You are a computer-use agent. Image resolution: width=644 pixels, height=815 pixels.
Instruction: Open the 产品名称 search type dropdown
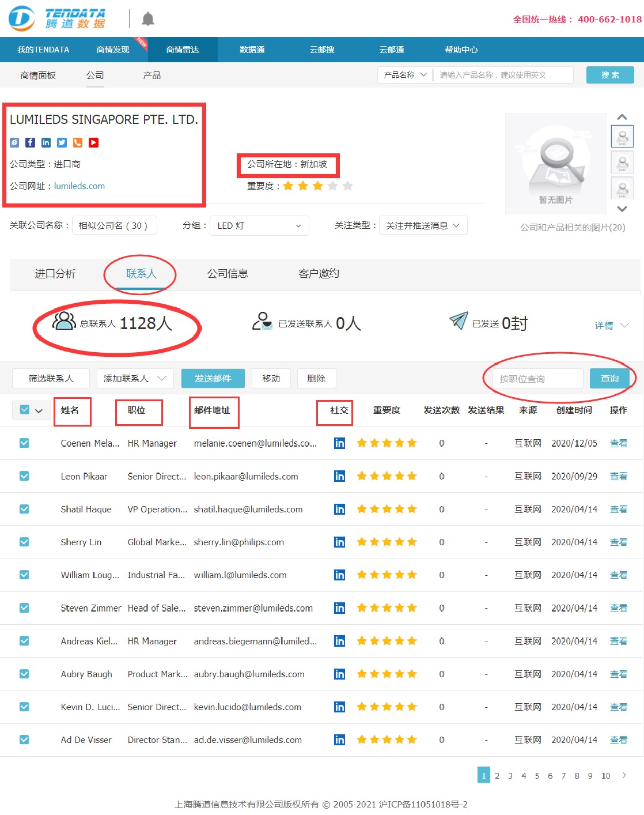coord(405,75)
